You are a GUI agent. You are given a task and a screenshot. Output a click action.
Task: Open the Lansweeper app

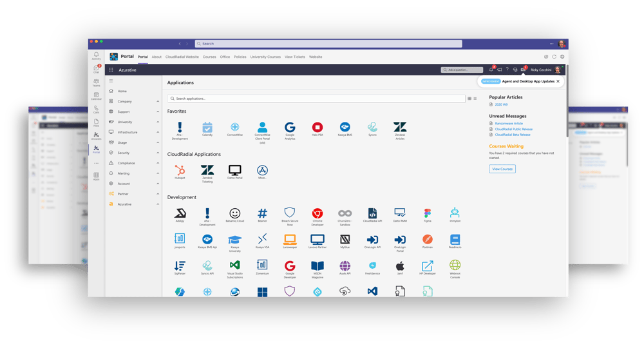point(290,241)
